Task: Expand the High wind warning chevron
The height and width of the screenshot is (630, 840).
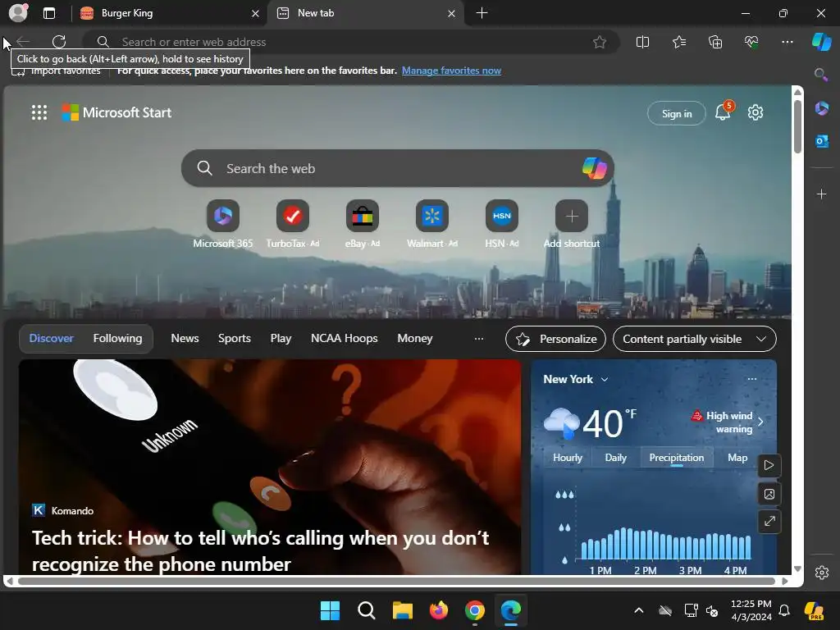Action: click(x=760, y=422)
